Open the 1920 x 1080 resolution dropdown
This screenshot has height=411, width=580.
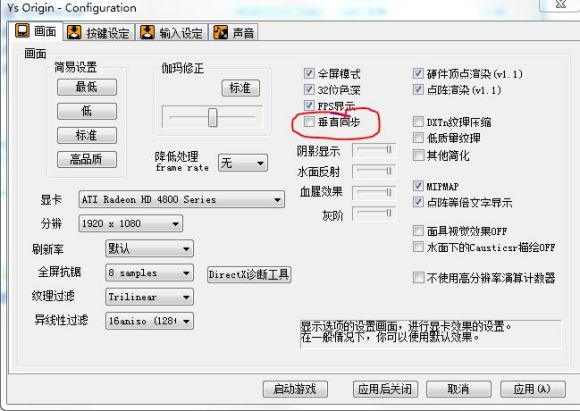coord(131,223)
